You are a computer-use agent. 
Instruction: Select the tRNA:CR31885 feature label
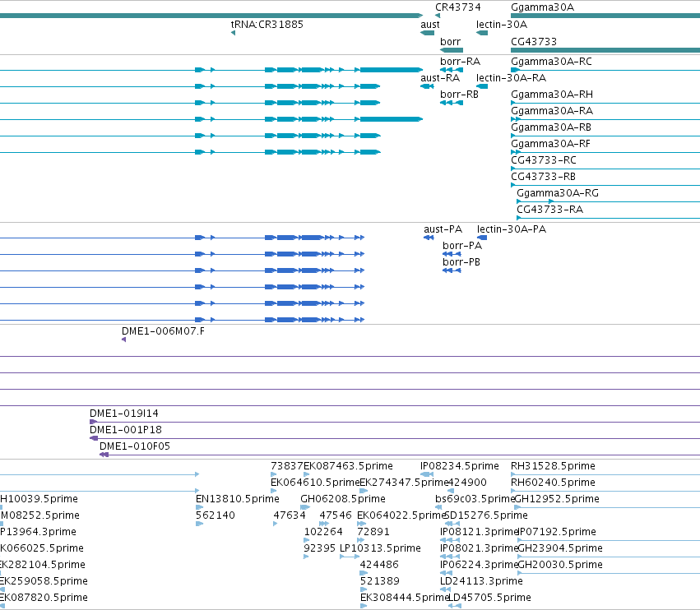coord(267,25)
